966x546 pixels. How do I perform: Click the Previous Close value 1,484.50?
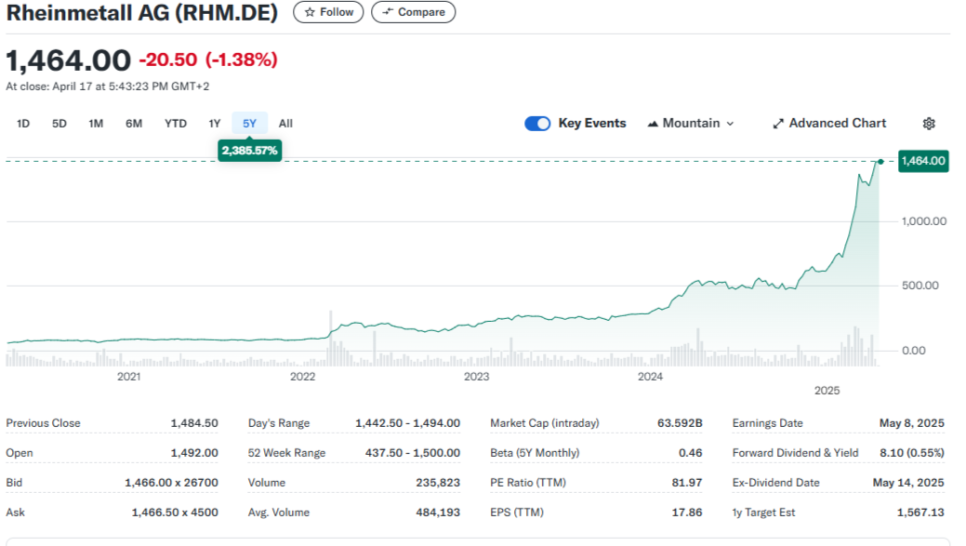194,423
